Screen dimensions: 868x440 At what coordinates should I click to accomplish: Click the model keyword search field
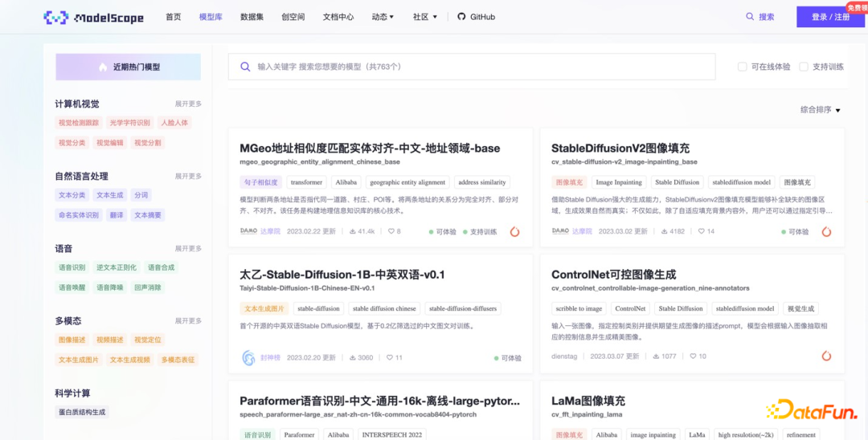(x=472, y=67)
